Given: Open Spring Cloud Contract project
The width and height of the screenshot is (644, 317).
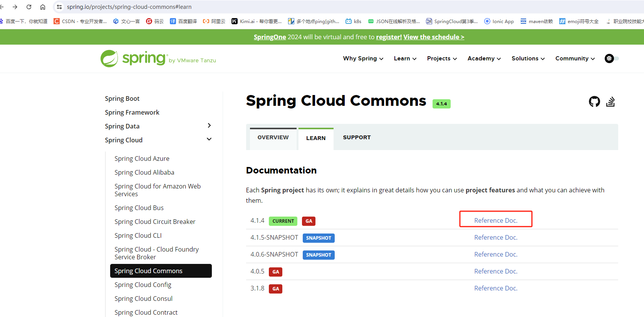Looking at the screenshot, I should (x=146, y=312).
